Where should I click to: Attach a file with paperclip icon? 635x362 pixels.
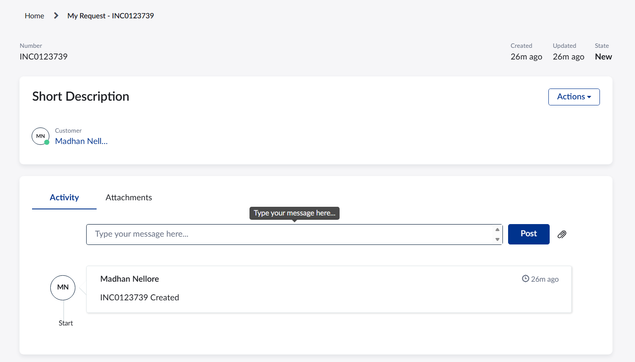click(562, 234)
